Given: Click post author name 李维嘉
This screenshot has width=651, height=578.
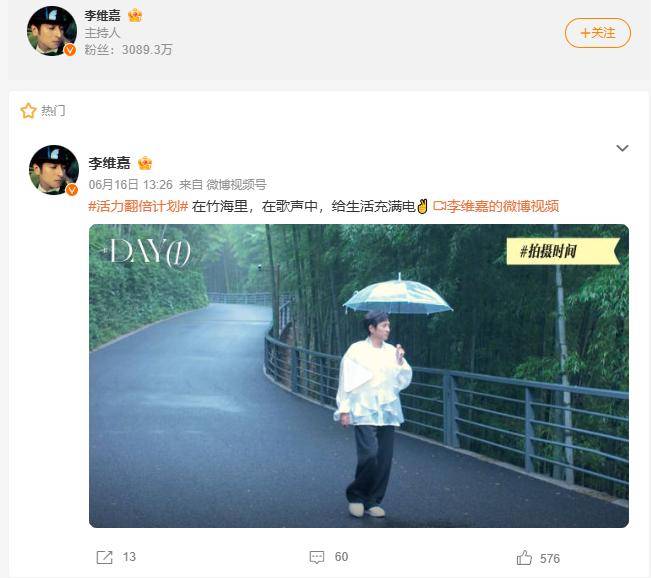Looking at the screenshot, I should click(x=109, y=163).
